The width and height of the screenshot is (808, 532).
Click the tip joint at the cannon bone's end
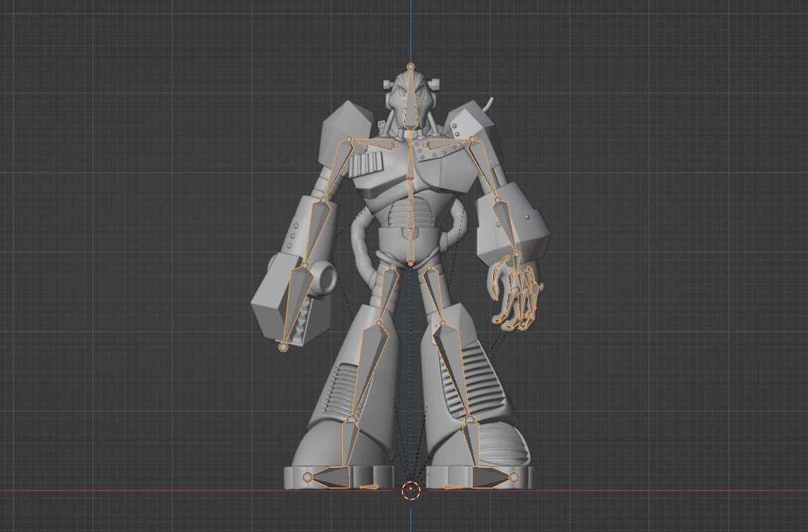click(x=282, y=348)
